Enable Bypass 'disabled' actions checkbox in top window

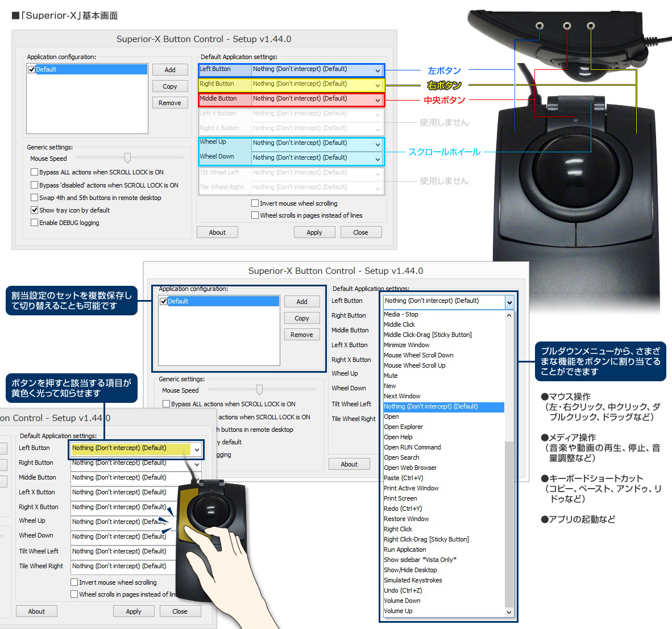34,185
